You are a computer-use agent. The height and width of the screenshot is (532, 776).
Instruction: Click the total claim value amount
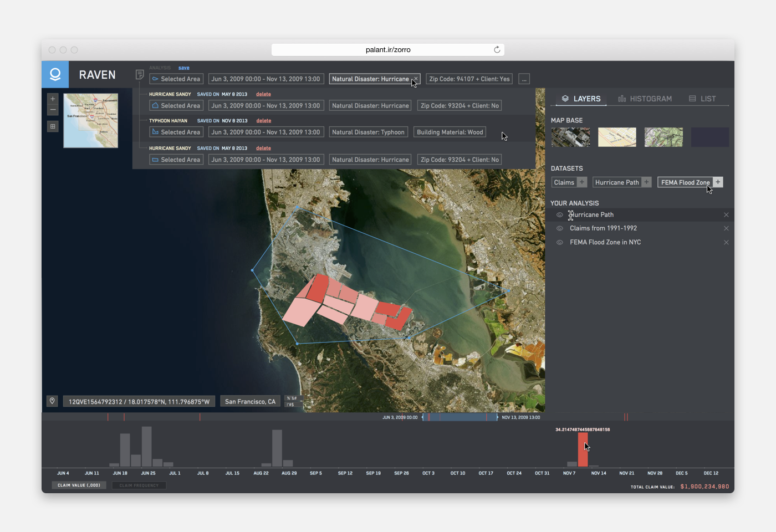(704, 487)
